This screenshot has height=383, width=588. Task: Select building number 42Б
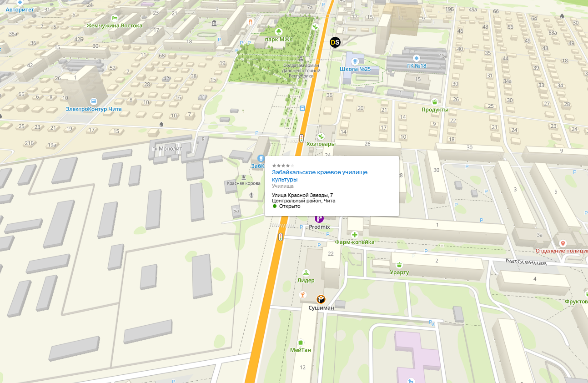pos(79,39)
